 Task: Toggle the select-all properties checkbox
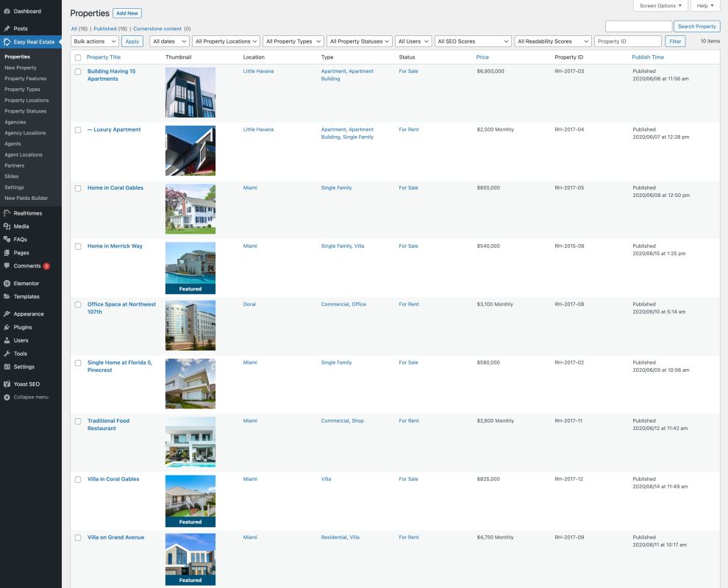(x=78, y=57)
